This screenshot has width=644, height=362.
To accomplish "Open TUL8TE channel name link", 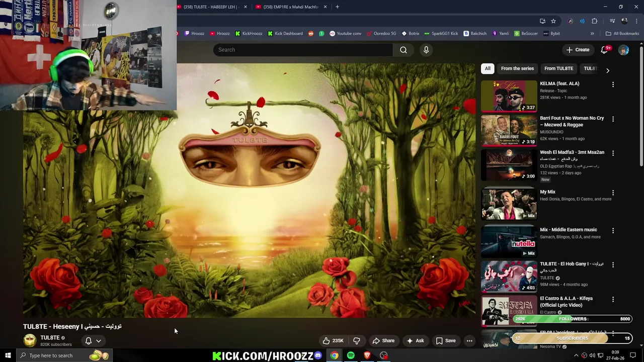I will (50, 338).
